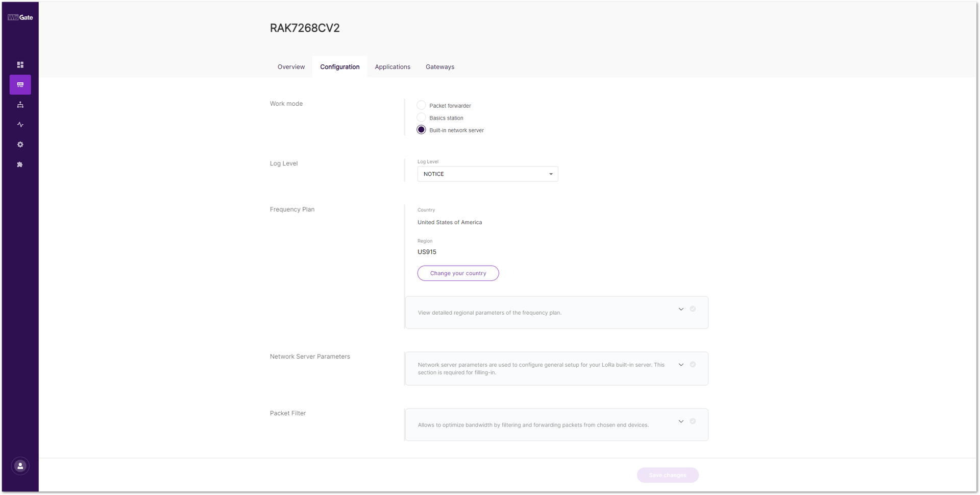Click Change your country button
This screenshot has height=495, width=980.
(458, 273)
